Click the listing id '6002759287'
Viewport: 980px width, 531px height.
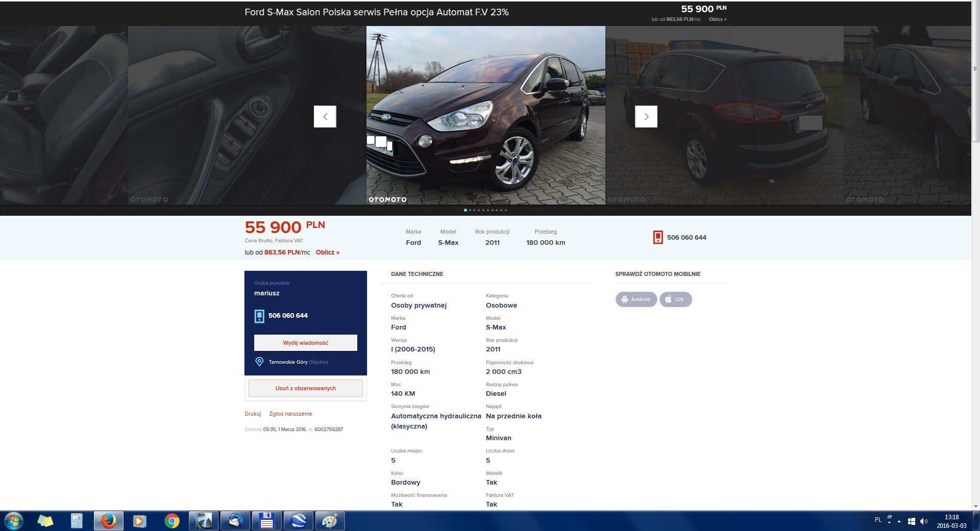tap(329, 429)
